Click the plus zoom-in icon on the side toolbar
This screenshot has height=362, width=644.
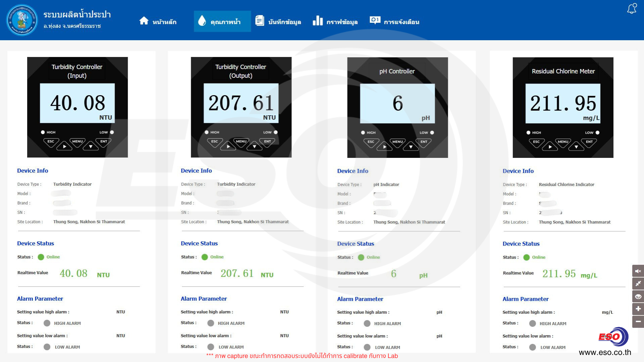click(638, 309)
